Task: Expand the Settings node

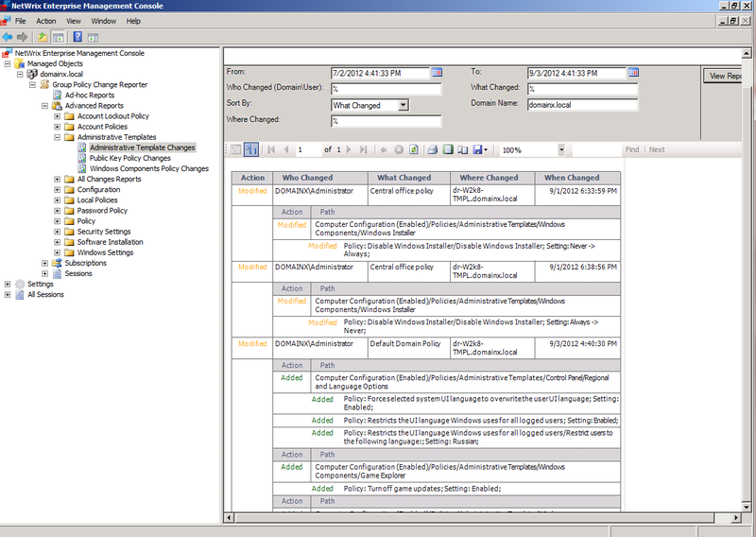Action: coord(8,285)
